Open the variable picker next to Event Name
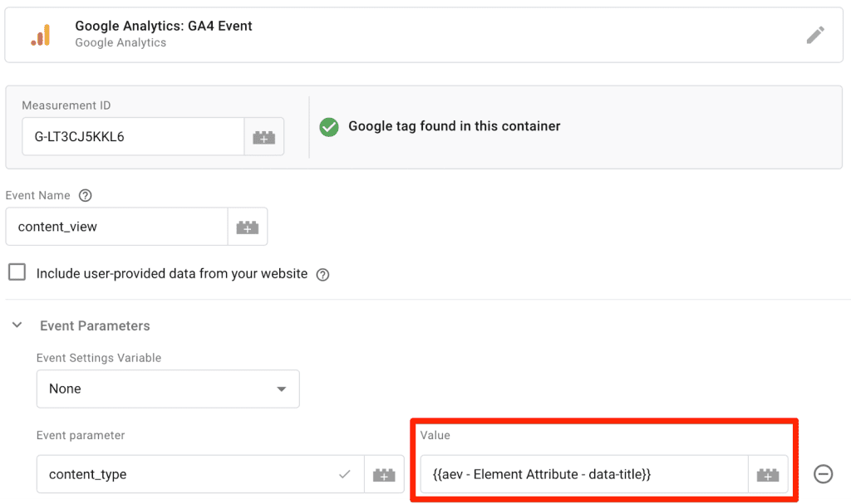Image resolution: width=851 pixels, height=504 pixels. pyautogui.click(x=247, y=226)
